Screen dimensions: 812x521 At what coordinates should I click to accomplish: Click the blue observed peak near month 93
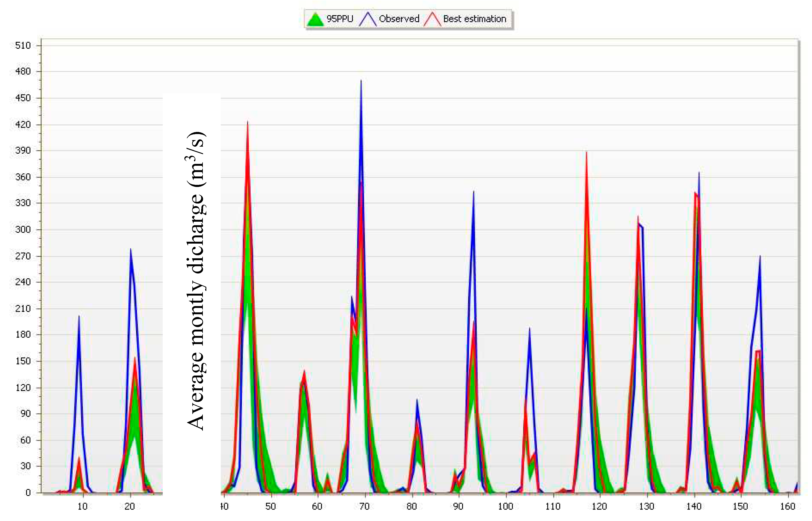473,192
